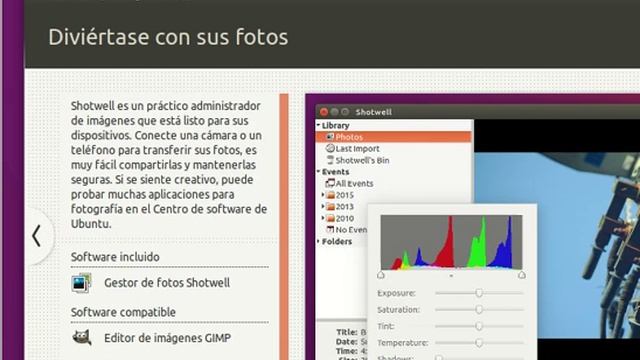
Task: Go to the previous slide arrow
Action: (x=37, y=236)
